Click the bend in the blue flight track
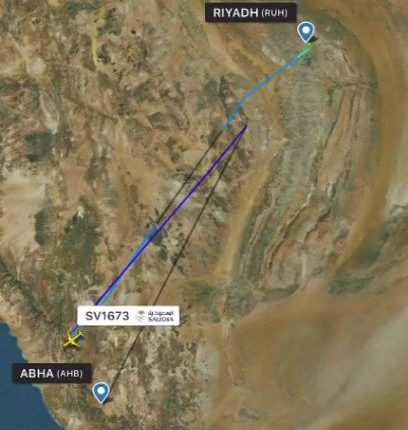408x430 pixels. [235, 110]
